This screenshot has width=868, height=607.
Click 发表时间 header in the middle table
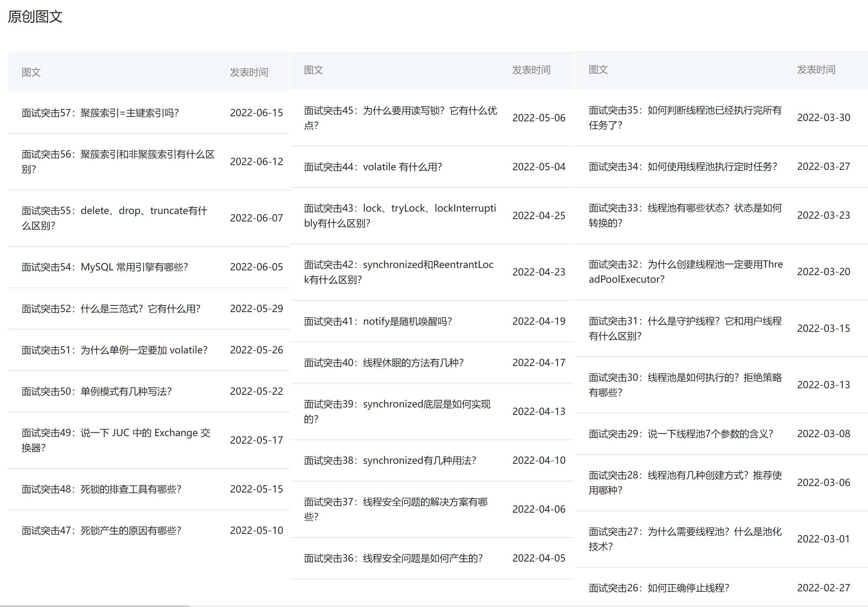(x=532, y=70)
